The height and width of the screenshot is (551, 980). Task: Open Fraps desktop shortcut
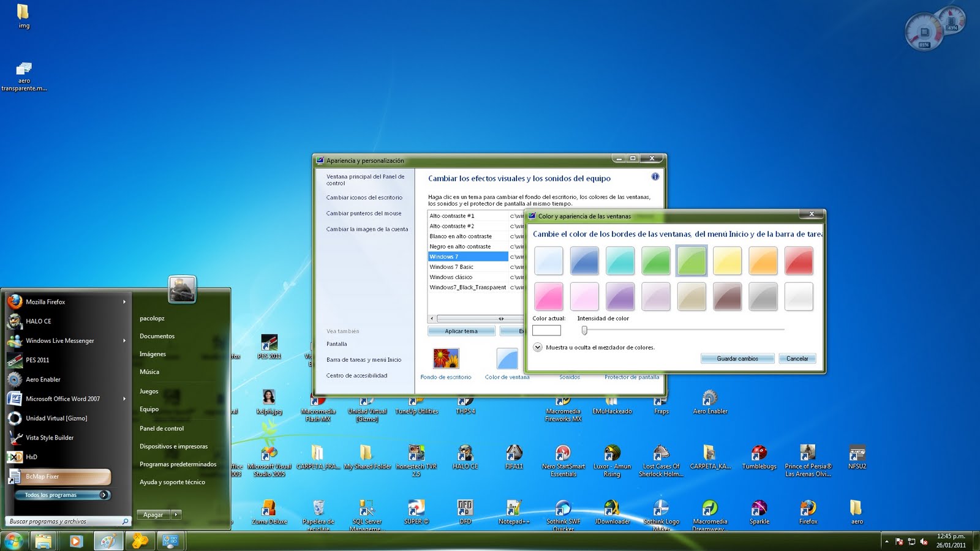click(661, 405)
